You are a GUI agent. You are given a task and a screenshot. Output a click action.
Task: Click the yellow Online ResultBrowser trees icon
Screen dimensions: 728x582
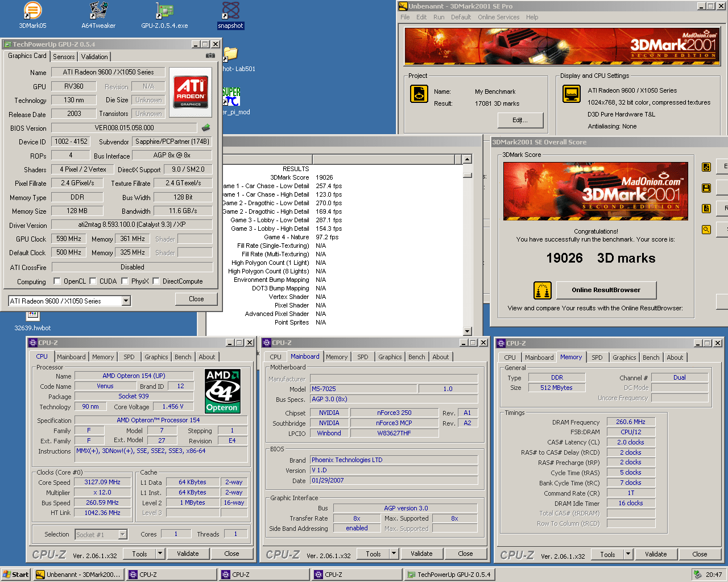[543, 290]
